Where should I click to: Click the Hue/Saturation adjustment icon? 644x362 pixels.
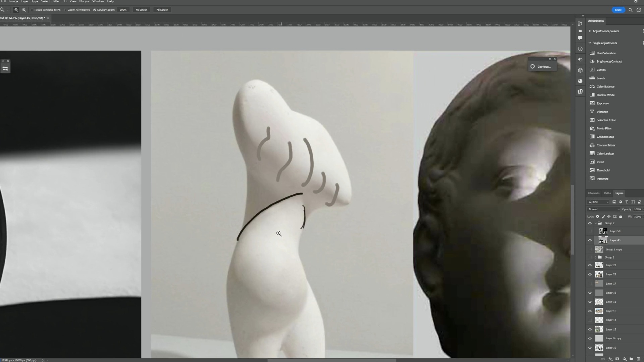point(592,53)
